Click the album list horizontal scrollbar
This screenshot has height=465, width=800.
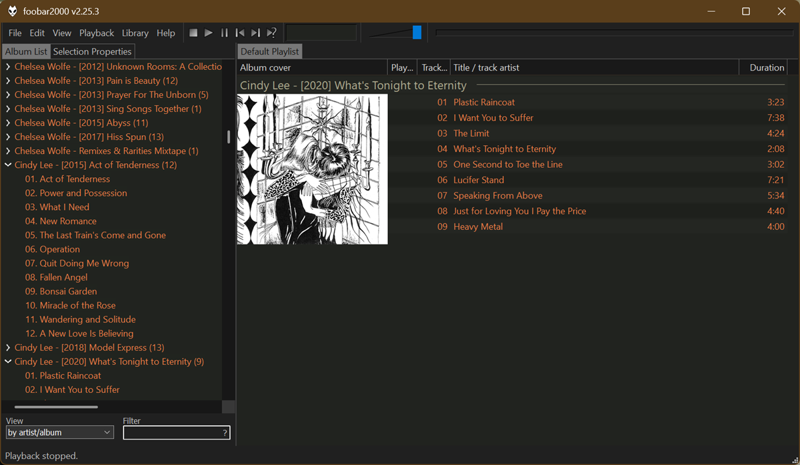[x=56, y=407]
